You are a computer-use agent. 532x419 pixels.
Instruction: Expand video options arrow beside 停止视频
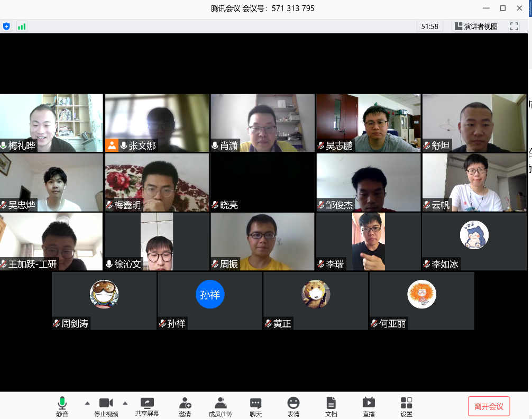coord(125,403)
